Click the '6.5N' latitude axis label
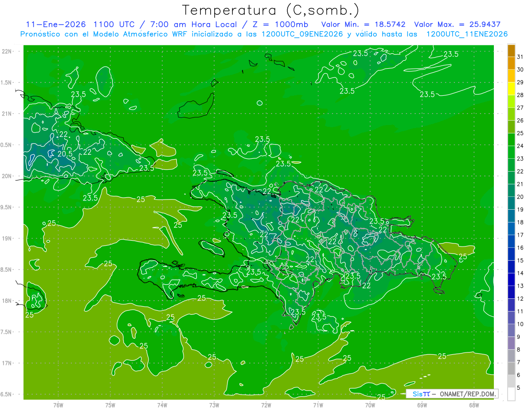Screen dimensions: 532x411 (x=7, y=394)
